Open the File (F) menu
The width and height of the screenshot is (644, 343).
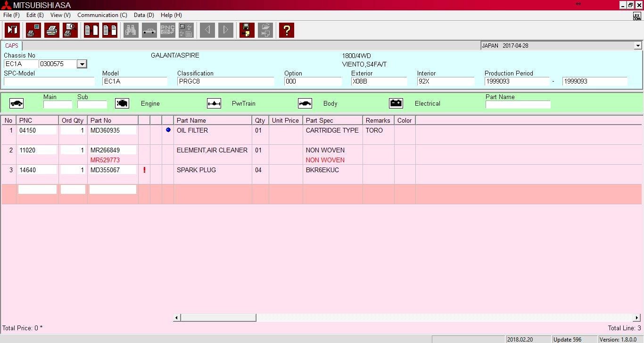(11, 15)
